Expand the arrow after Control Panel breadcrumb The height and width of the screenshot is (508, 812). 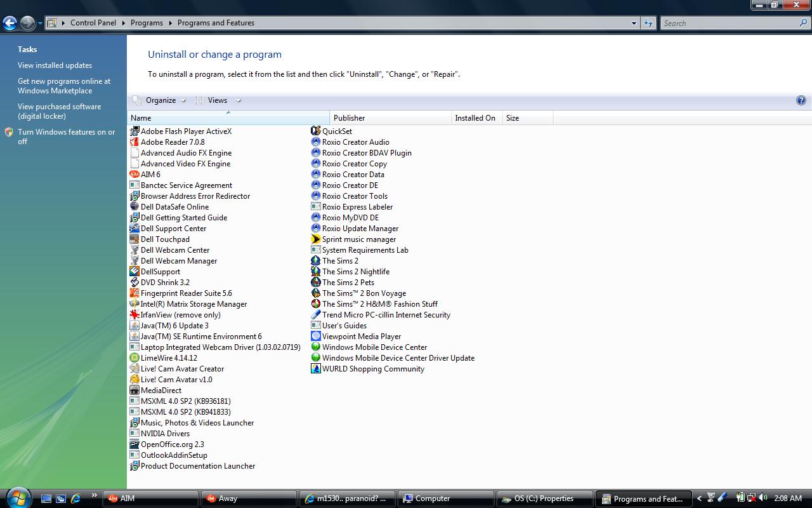point(124,23)
